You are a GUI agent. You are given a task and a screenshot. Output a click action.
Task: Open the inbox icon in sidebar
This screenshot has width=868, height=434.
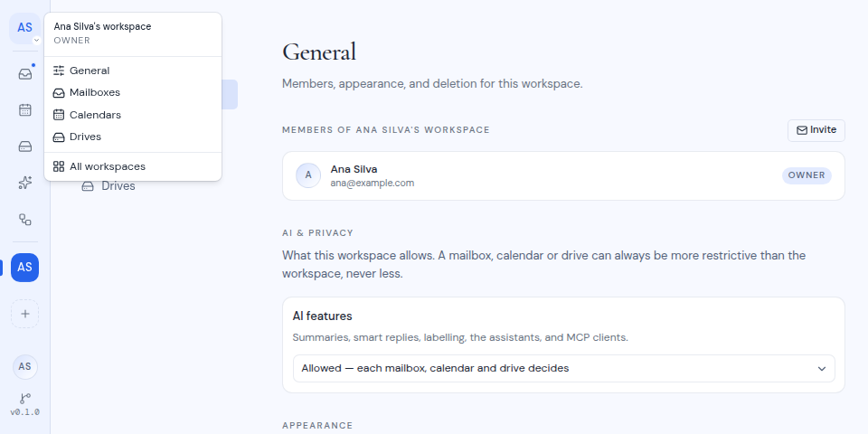point(25,73)
